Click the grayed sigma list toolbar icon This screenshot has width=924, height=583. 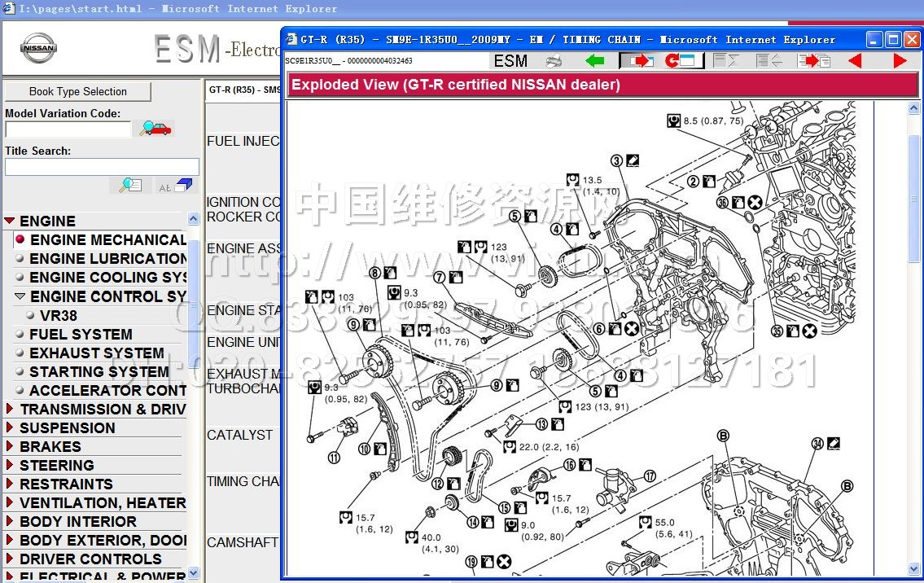coord(725,61)
